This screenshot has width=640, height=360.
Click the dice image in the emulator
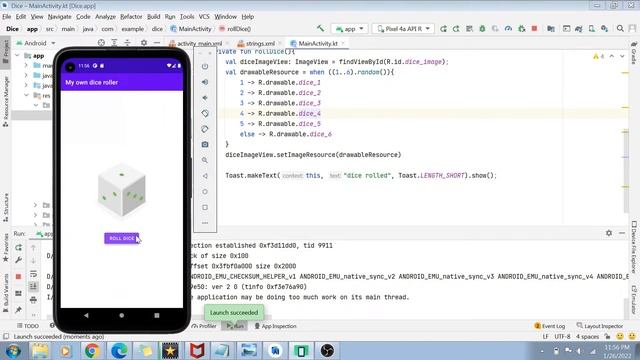pos(122,190)
